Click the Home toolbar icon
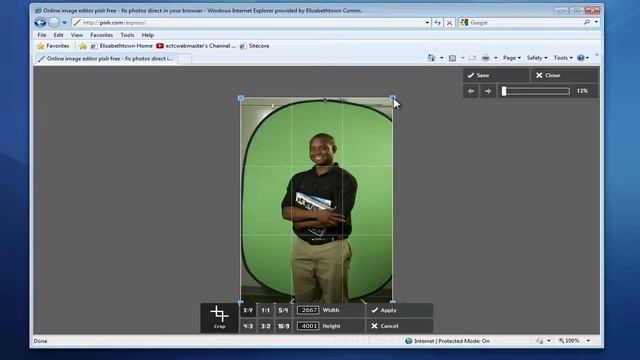The height and width of the screenshot is (360, 640). [x=431, y=58]
